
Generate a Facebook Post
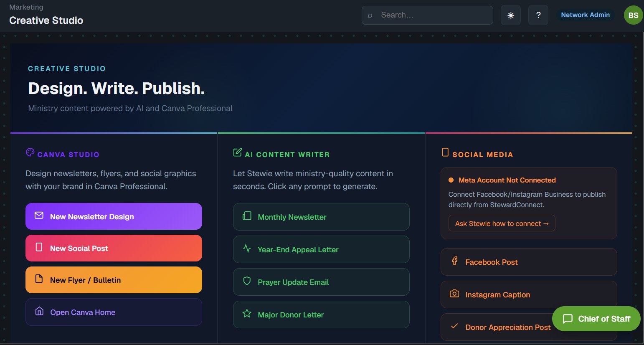(529, 262)
